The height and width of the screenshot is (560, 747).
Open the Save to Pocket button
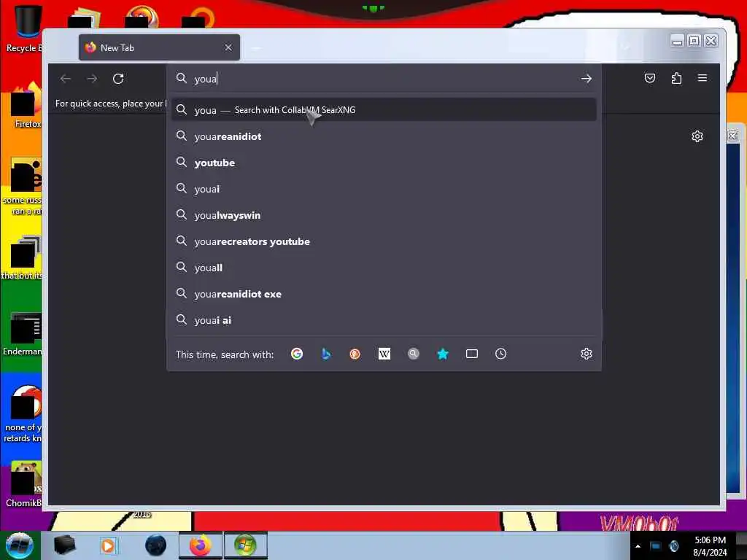pyautogui.click(x=650, y=78)
